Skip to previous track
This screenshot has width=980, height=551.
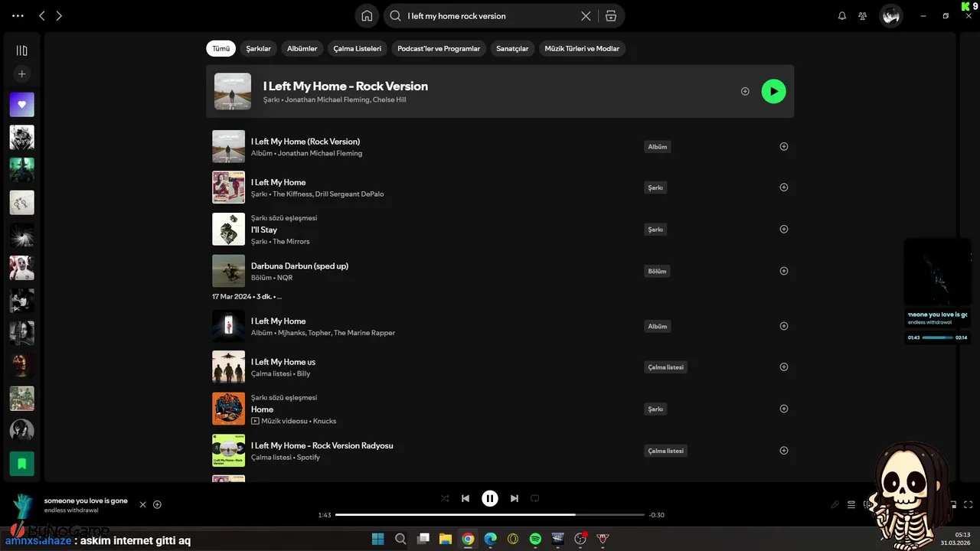click(x=465, y=498)
